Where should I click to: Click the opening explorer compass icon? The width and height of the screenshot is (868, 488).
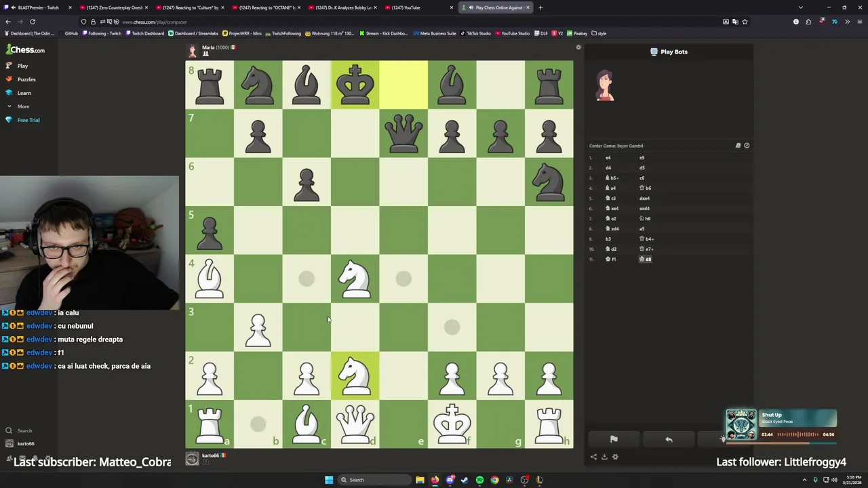point(747,146)
